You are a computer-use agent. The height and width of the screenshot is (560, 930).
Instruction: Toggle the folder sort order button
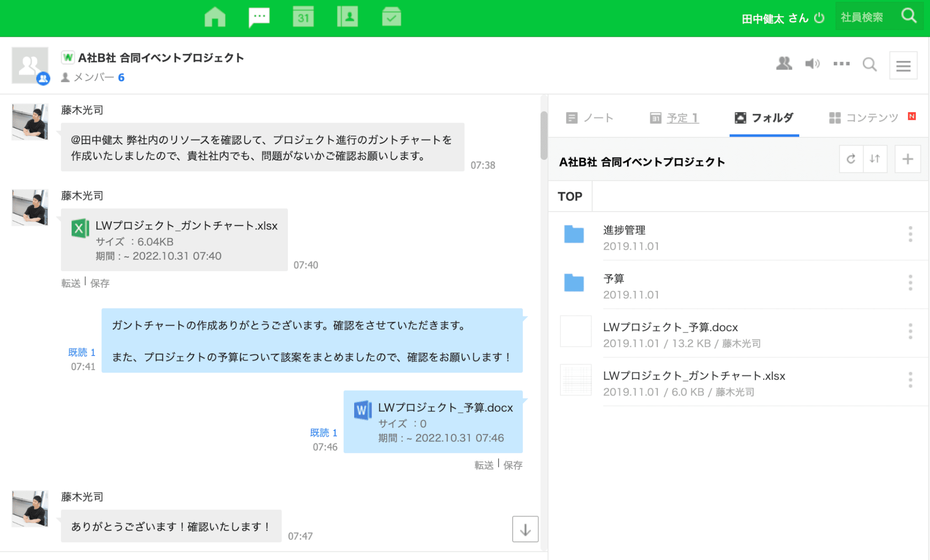pos(875,159)
